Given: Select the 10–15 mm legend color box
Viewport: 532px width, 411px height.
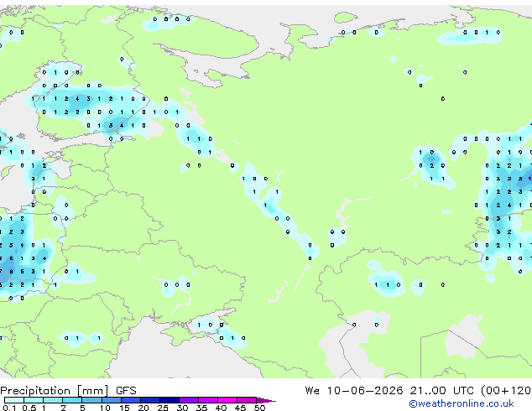Looking at the screenshot, I should pos(112,400).
